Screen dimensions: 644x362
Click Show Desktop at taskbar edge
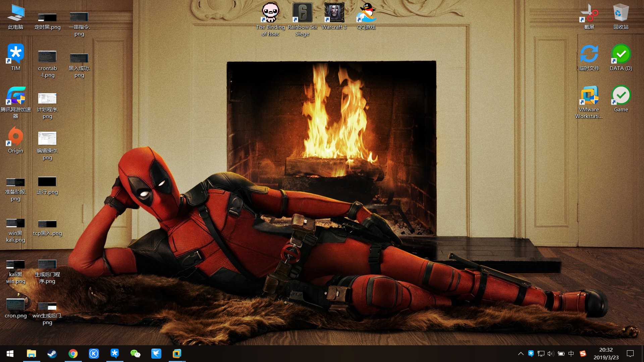(643, 354)
